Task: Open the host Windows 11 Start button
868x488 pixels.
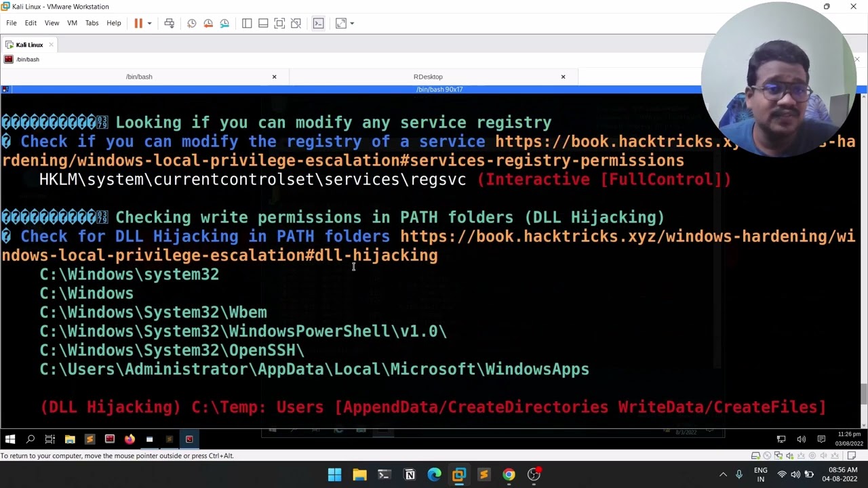Action: [334, 474]
